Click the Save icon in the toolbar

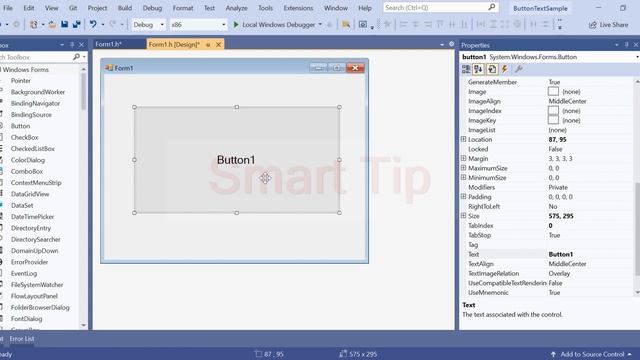coord(64,24)
